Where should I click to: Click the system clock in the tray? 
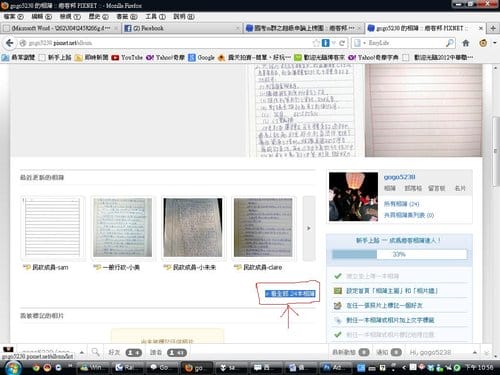click(x=480, y=367)
